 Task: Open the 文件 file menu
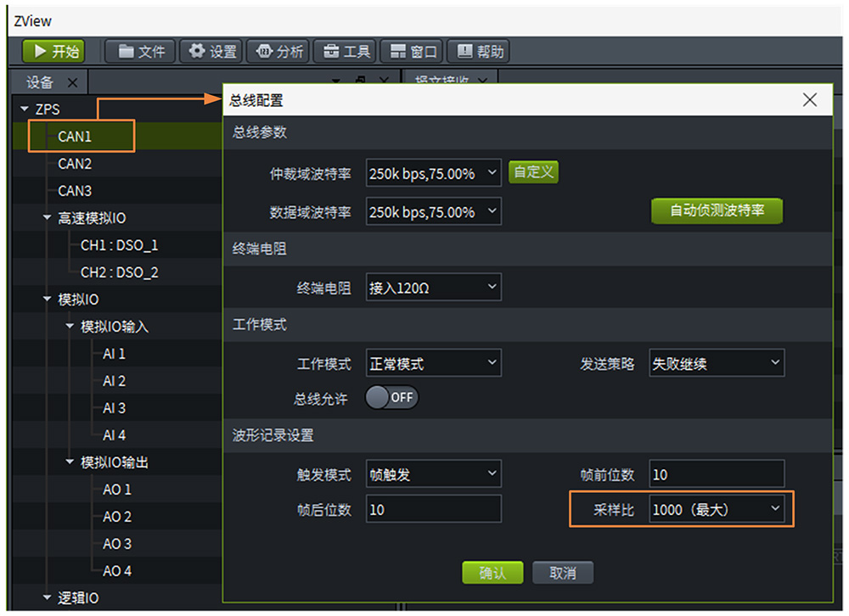[x=141, y=51]
